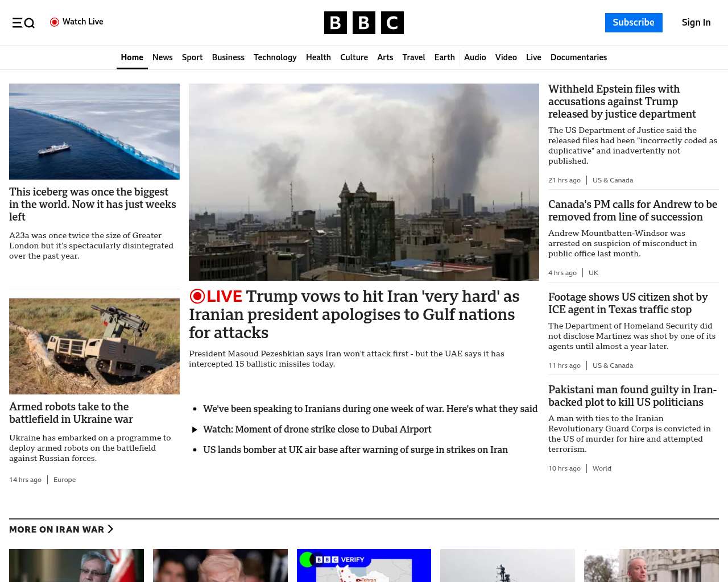
Task: Click the red Watch Live icon
Action: tap(55, 22)
